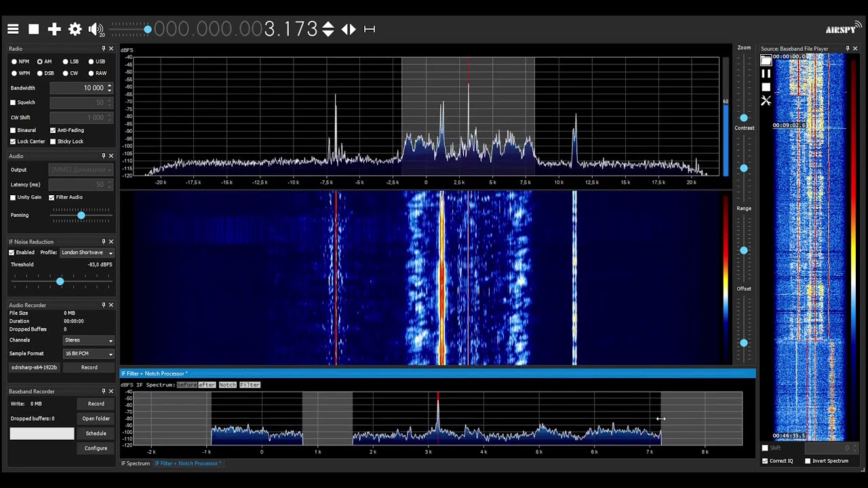Screen dimensions: 868x488
Task: Close the Audio Recorder panel
Action: pyautogui.click(x=111, y=305)
